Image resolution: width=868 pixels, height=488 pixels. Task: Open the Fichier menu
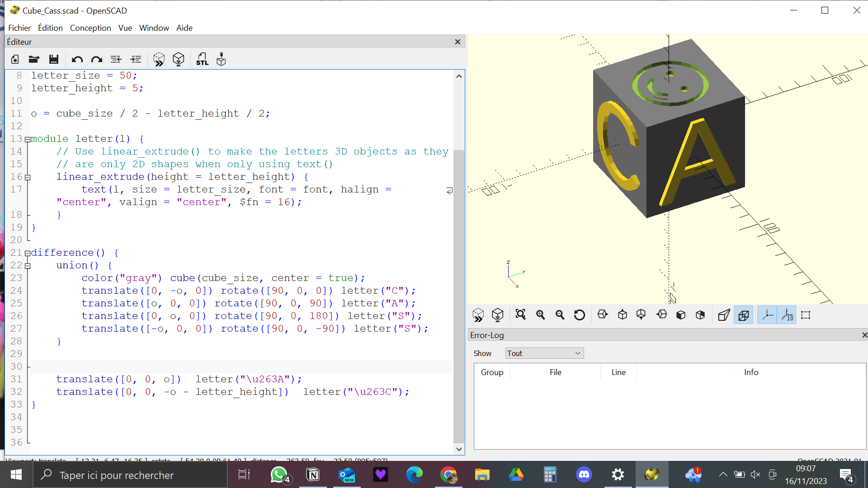point(19,28)
